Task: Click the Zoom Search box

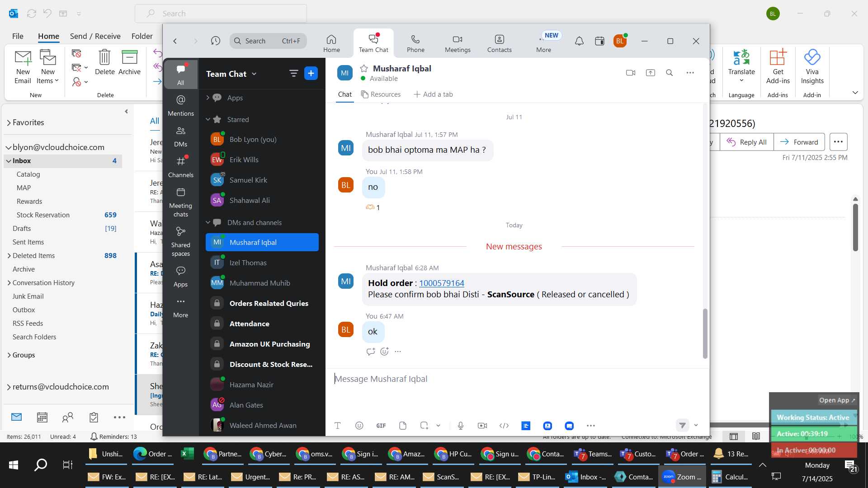Action: [x=269, y=41]
